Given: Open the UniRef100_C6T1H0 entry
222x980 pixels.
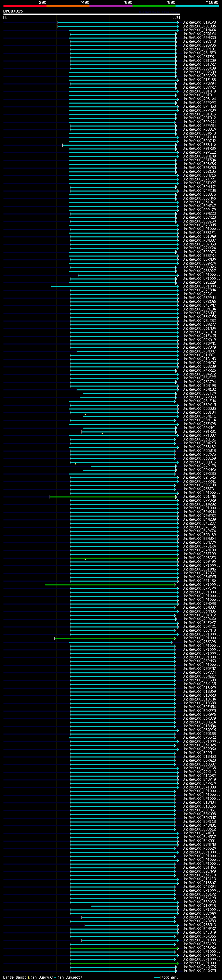Looking at the screenshot, I should click(x=199, y=137).
